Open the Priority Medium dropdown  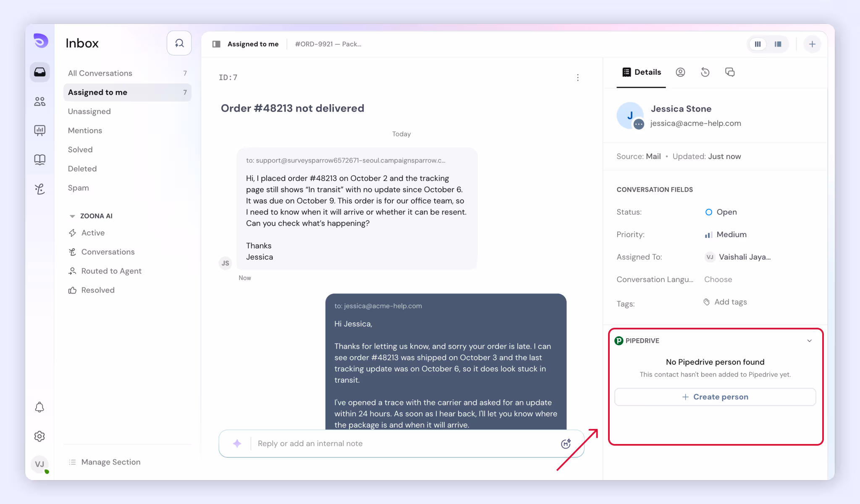point(725,235)
